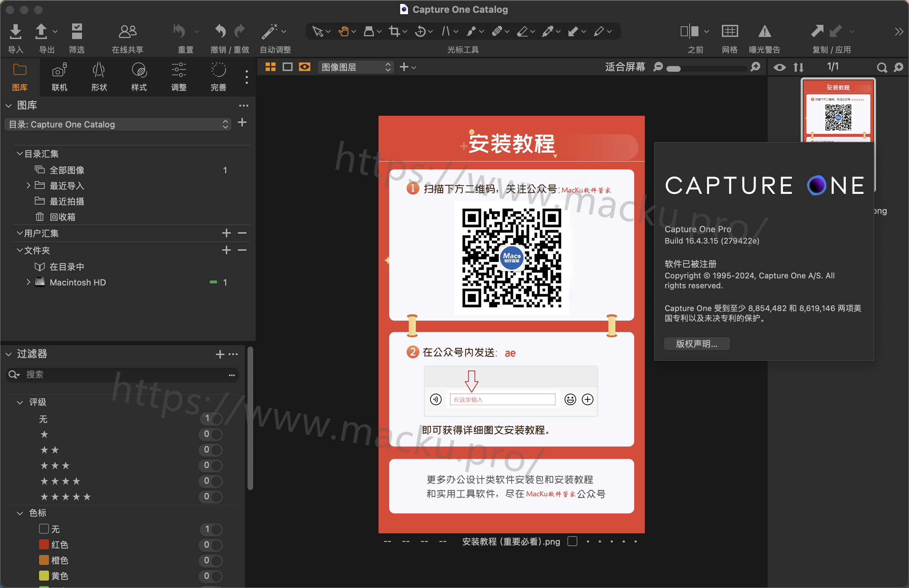Select the Trash (回收箱) item
This screenshot has height=588, width=909.
coord(62,217)
